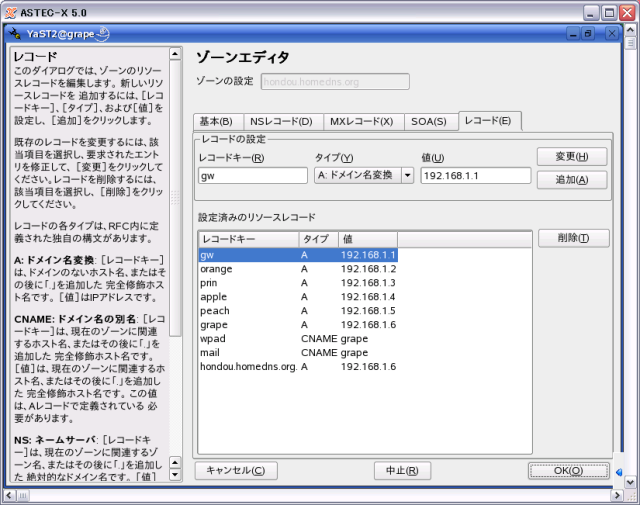Open the タイプ record type dropdown

point(407,175)
